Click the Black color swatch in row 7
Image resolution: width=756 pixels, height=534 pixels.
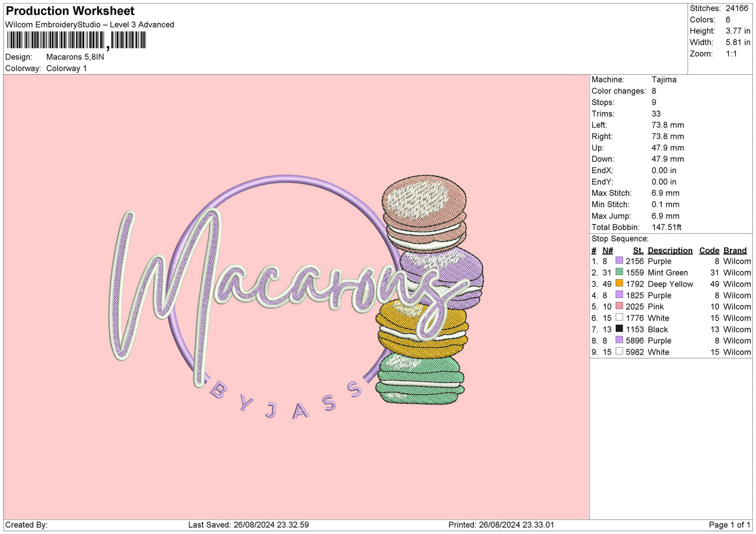(619, 329)
